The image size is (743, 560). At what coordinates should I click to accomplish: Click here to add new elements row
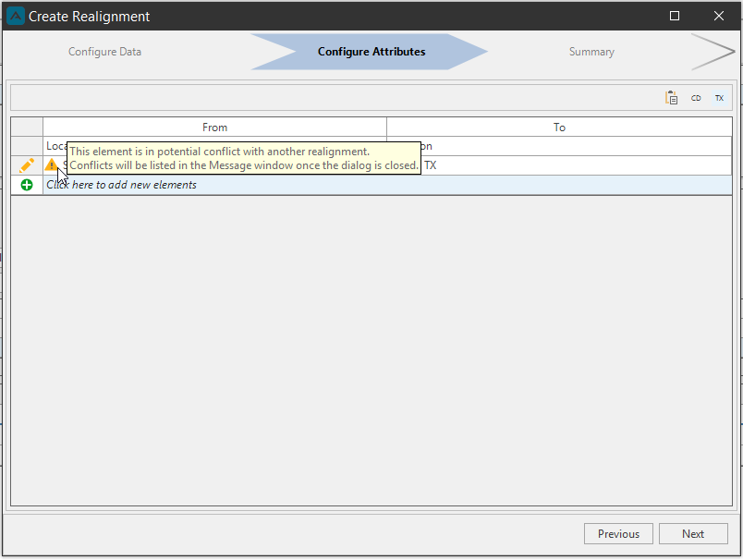coord(387,185)
